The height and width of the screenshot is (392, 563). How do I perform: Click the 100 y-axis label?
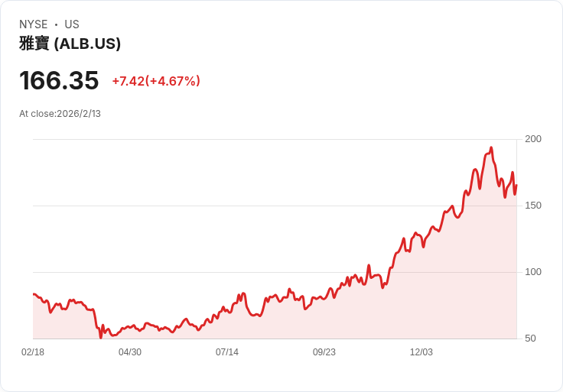533,272
